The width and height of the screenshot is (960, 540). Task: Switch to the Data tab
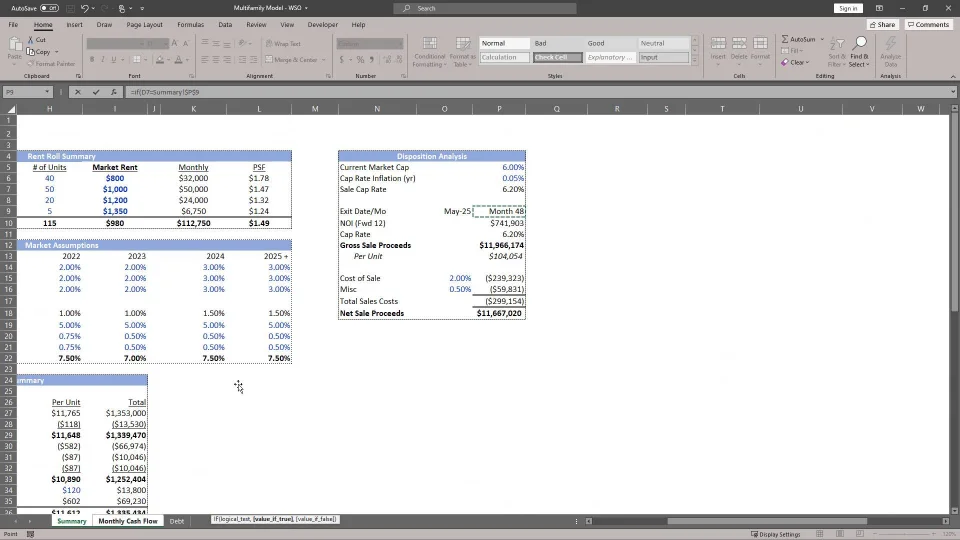click(225, 25)
